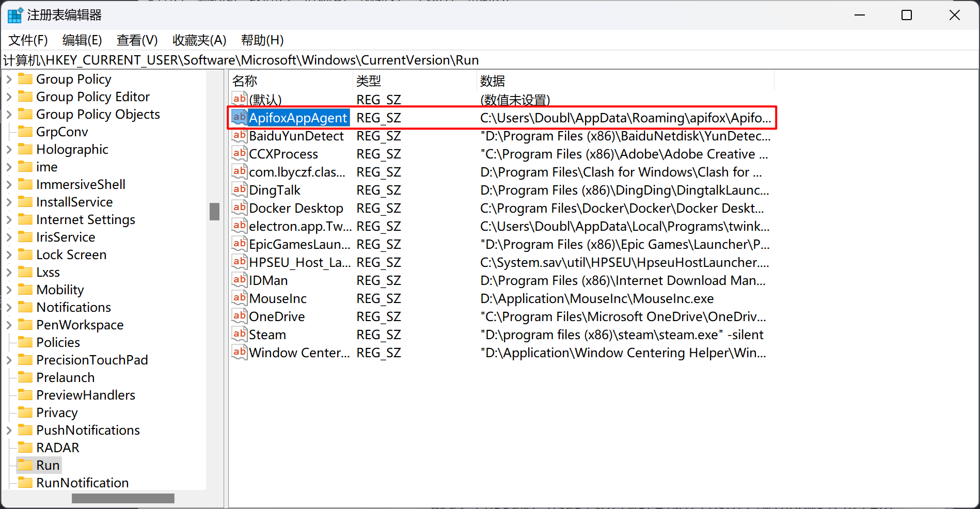Expand the Lxss key
Image resolution: width=980 pixels, height=509 pixels.
click(x=9, y=273)
